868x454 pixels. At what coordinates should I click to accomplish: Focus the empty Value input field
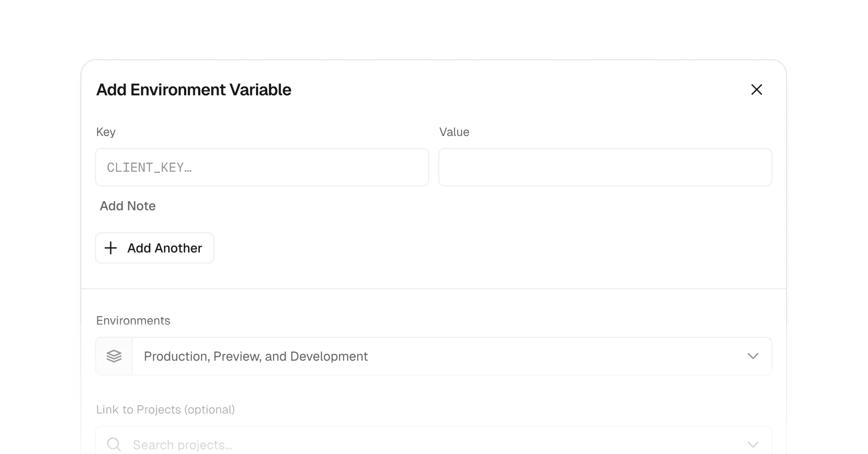[x=605, y=167]
